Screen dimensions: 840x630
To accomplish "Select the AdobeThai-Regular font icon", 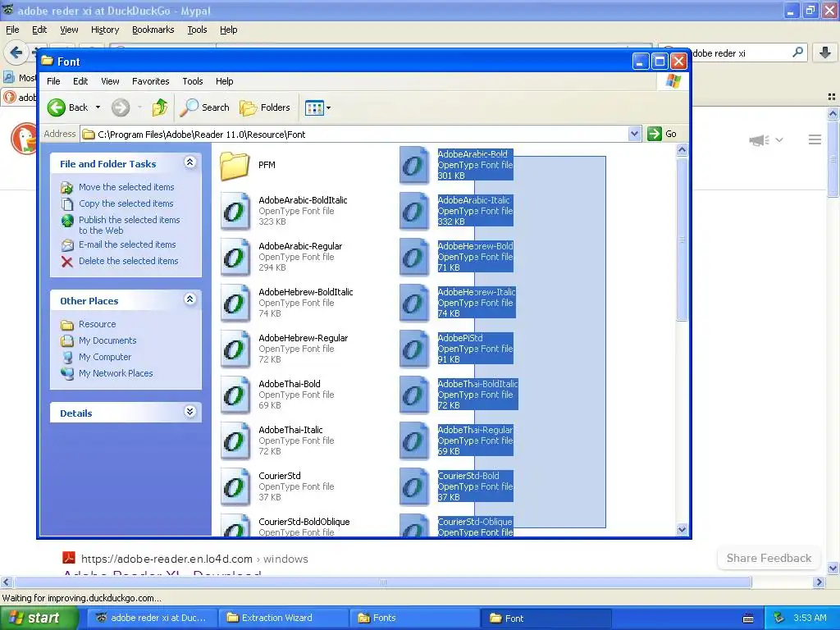I will (x=414, y=441).
